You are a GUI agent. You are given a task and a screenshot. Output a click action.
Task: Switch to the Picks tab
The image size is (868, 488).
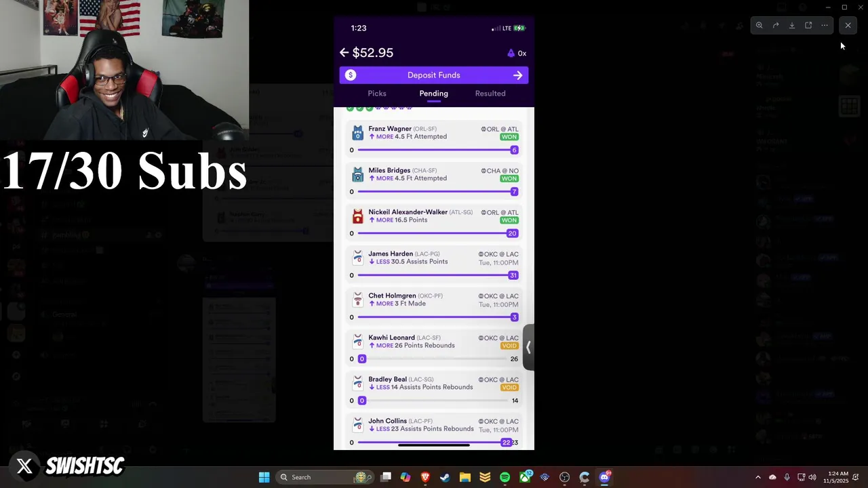coord(377,94)
